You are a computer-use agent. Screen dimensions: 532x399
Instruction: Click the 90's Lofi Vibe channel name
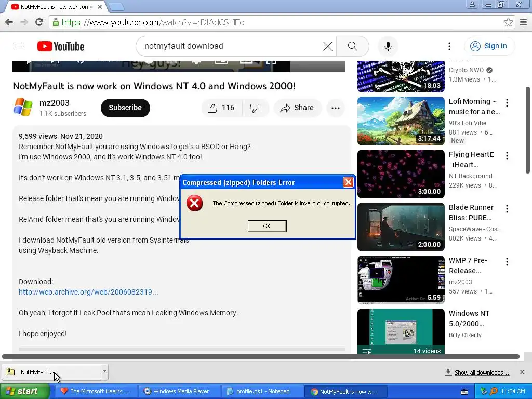point(468,123)
